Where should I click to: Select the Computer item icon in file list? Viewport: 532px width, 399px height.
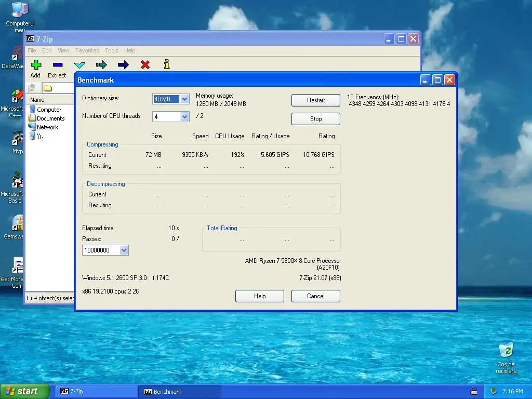[x=33, y=109]
